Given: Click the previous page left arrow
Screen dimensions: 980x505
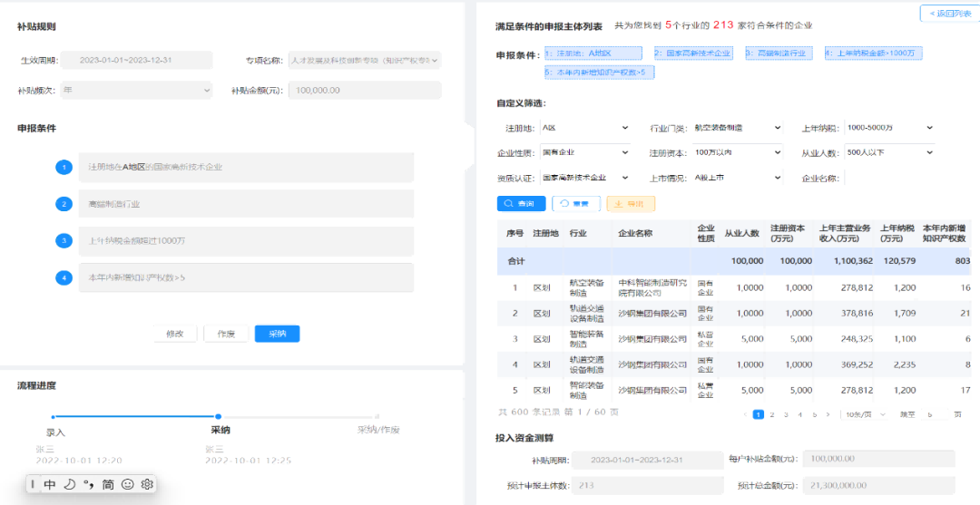Looking at the screenshot, I should [745, 414].
